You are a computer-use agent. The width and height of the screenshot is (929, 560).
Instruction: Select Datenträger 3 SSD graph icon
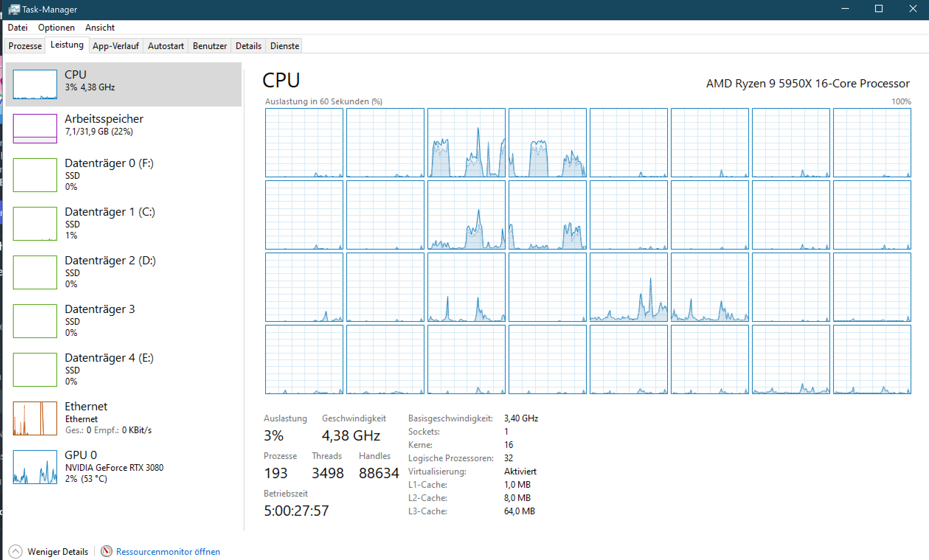pyautogui.click(x=35, y=321)
